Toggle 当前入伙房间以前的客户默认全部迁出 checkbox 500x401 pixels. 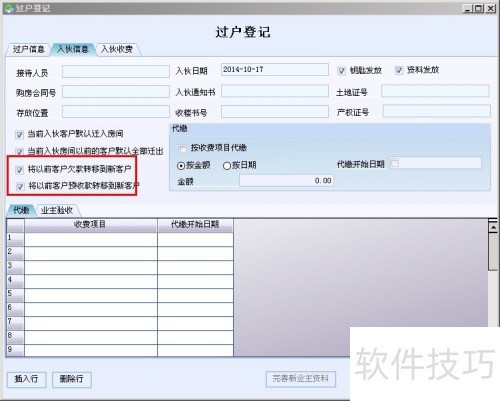point(19,152)
